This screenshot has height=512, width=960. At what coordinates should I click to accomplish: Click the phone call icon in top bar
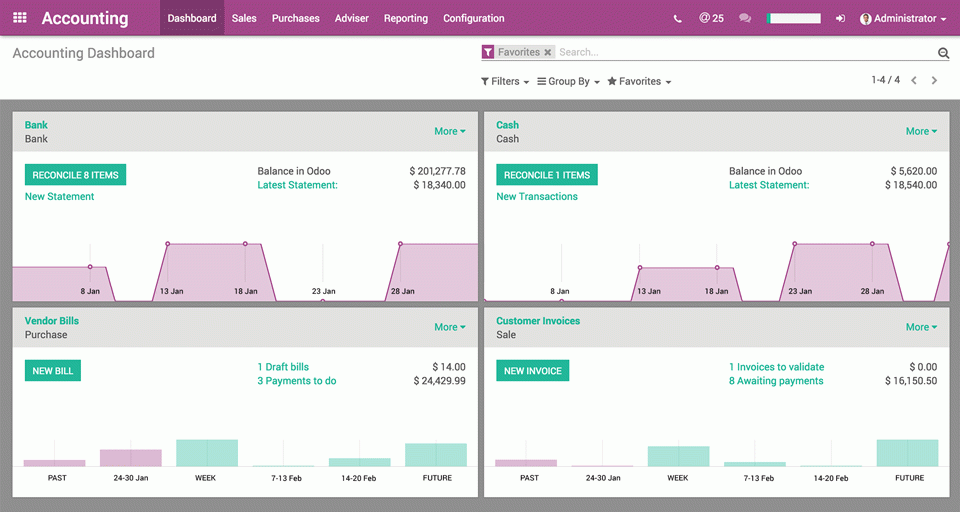click(x=678, y=18)
